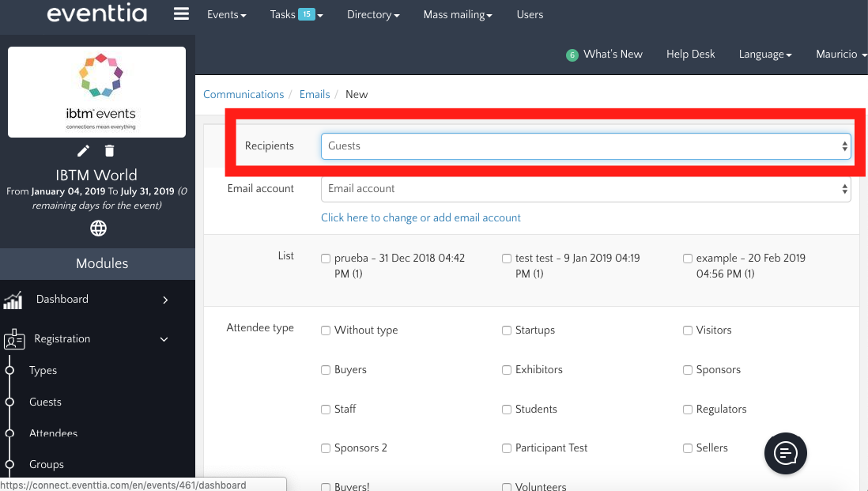This screenshot has width=868, height=491.
Task: Open the Mass mailing menu
Action: [458, 14]
